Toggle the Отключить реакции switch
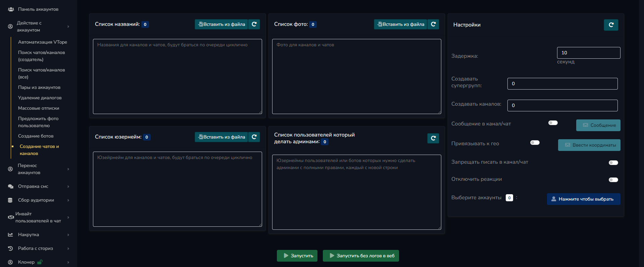Image resolution: width=644 pixels, height=267 pixels. click(x=613, y=180)
